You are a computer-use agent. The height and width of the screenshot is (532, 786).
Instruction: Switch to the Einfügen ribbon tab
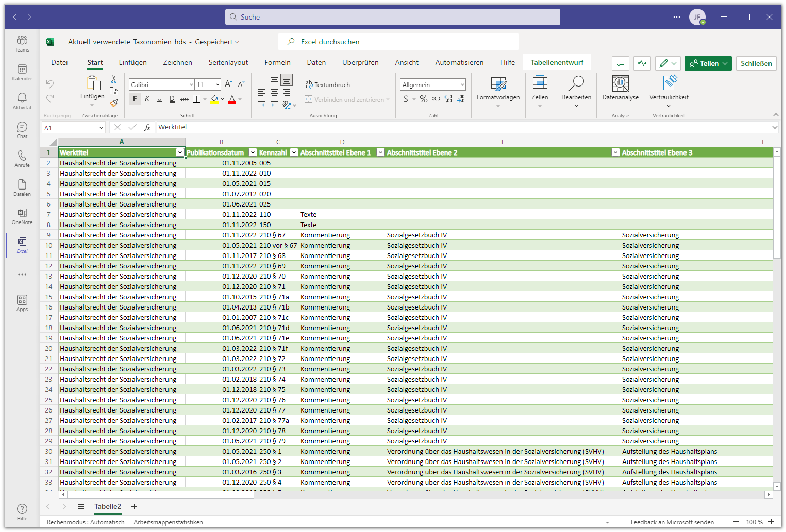[132, 62]
